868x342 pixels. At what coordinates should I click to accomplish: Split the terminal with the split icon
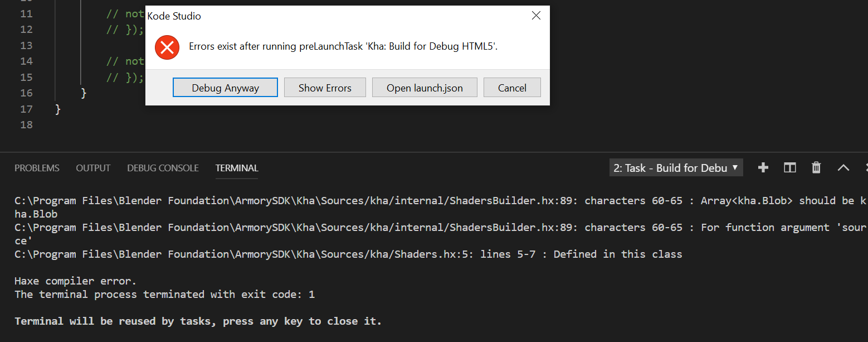coord(789,167)
